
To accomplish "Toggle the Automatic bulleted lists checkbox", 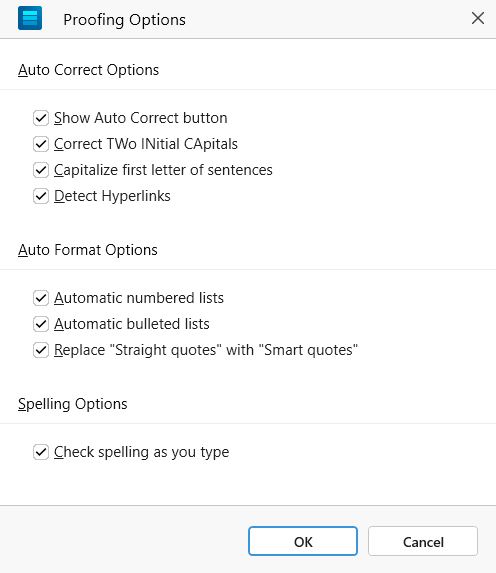I will coord(41,324).
